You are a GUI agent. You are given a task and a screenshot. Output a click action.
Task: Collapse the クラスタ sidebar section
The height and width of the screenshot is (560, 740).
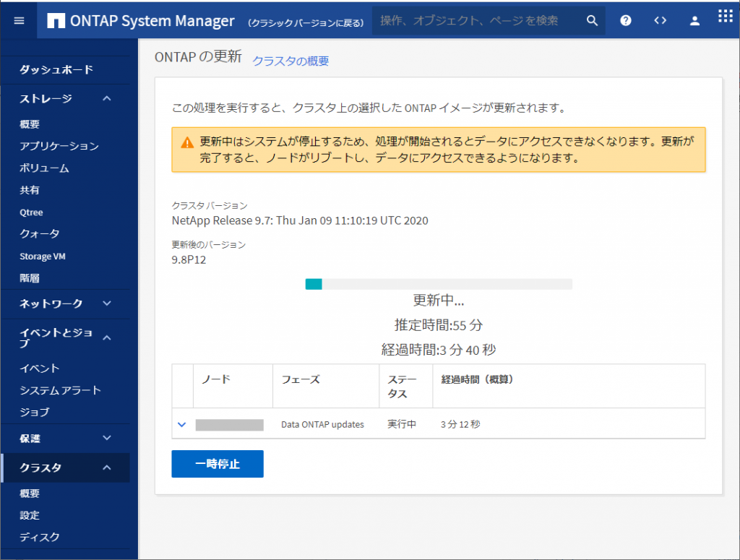click(x=107, y=468)
